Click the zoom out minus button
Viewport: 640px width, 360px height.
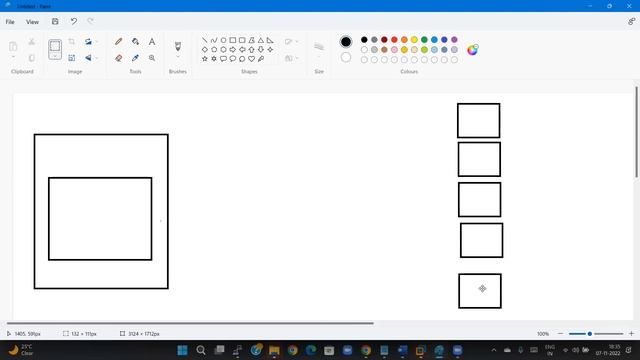pyautogui.click(x=560, y=333)
